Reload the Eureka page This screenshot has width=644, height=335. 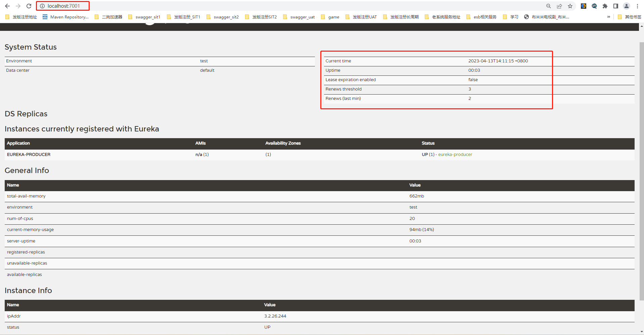pyautogui.click(x=29, y=6)
